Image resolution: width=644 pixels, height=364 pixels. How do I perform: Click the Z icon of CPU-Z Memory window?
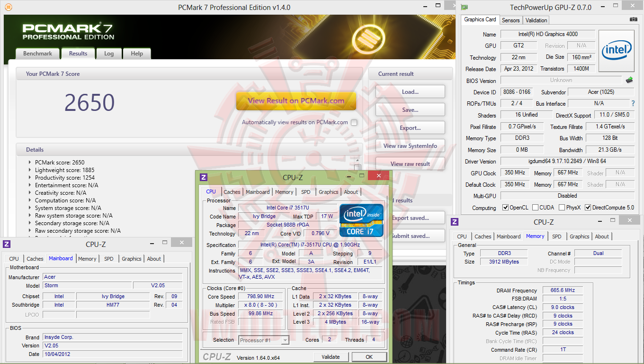tap(455, 222)
